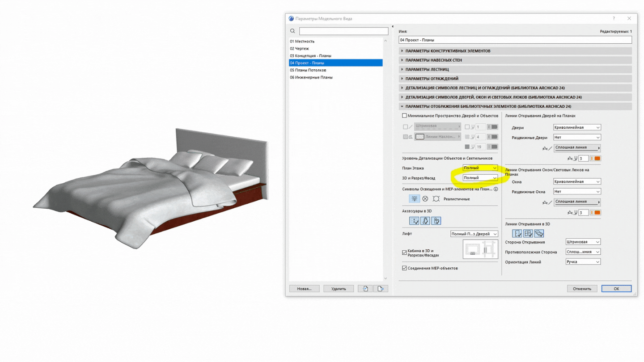Select 06 Инженерные Планы in list

311,77
